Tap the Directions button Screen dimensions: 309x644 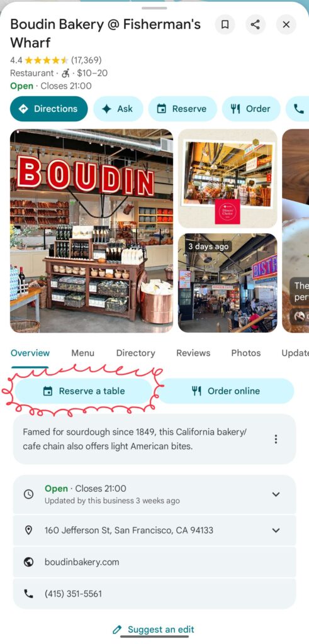coord(49,109)
